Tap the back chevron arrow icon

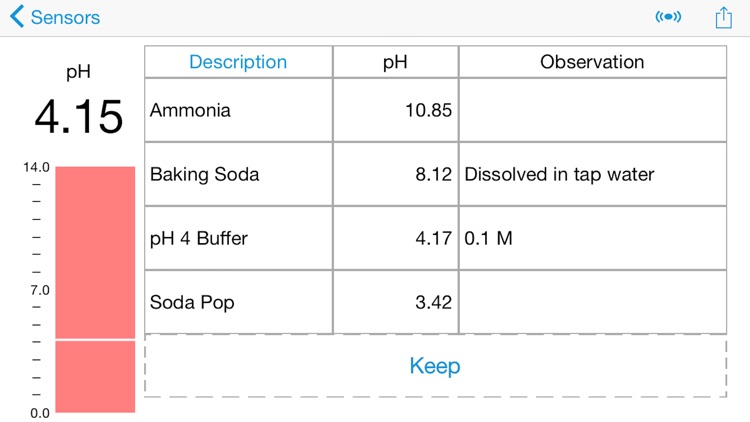(17, 17)
